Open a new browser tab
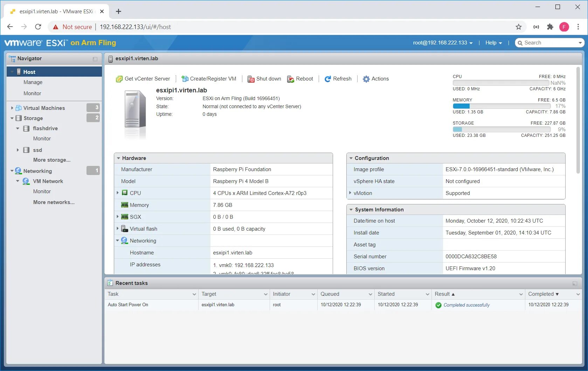The image size is (588, 371). [119, 12]
